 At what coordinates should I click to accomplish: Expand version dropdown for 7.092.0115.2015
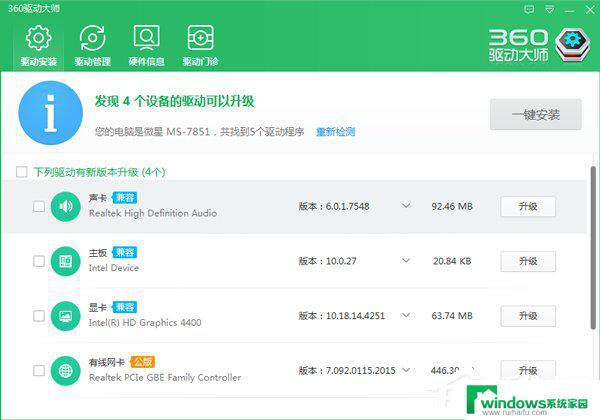tap(406, 370)
